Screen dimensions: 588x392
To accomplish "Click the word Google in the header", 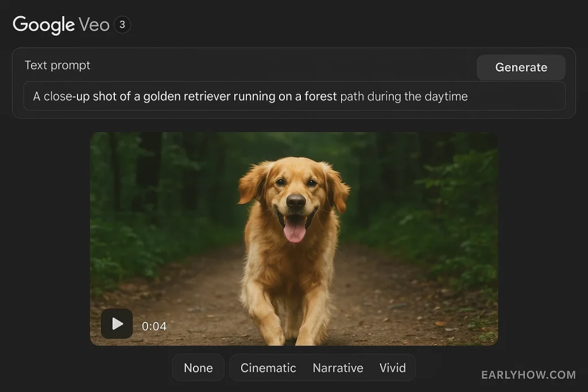I will click(44, 25).
